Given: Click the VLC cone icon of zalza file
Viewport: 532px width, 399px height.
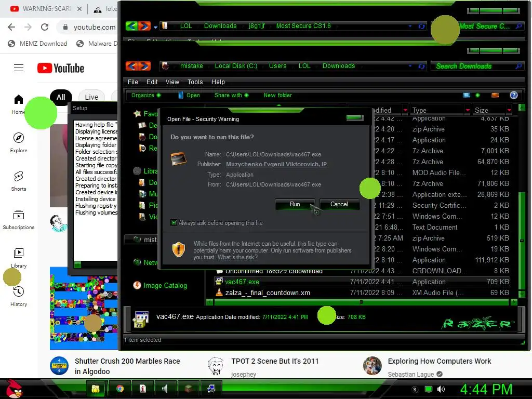Looking at the screenshot, I should pos(219,292).
